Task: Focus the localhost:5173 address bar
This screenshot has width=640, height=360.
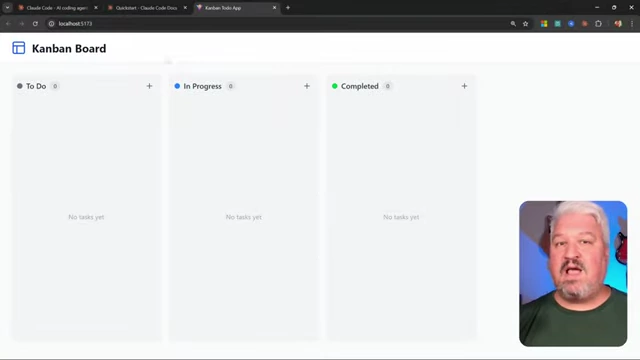Action: [279, 24]
